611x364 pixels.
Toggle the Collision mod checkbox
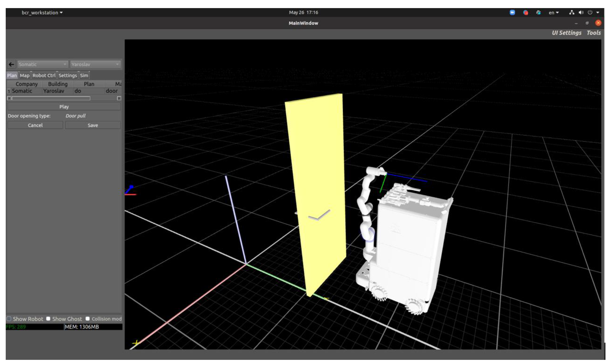(x=88, y=319)
